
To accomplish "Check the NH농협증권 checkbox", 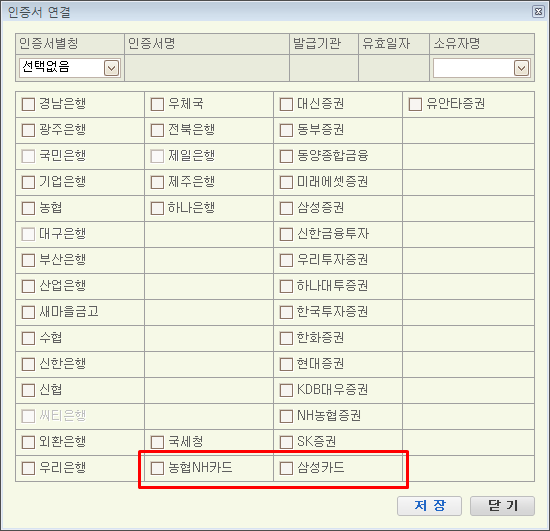I will click(x=286, y=416).
